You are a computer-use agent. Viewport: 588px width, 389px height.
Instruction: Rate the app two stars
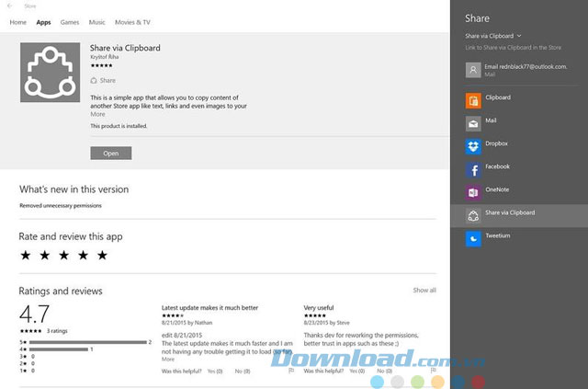coord(45,256)
